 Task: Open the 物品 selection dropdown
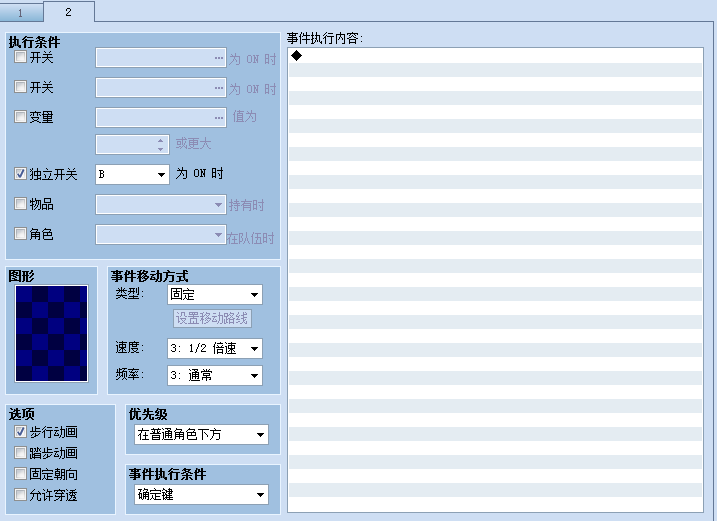pos(161,204)
